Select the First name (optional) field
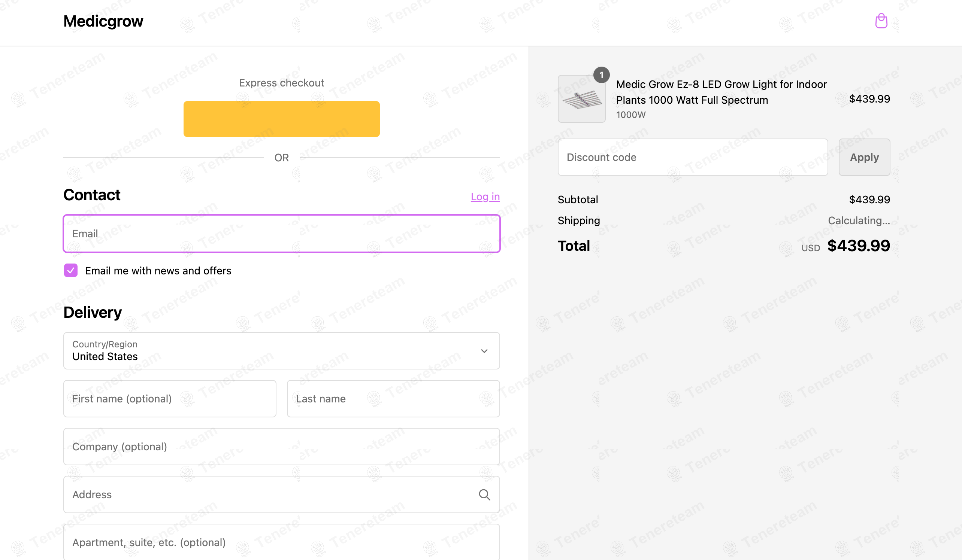The image size is (962, 560). click(x=170, y=399)
